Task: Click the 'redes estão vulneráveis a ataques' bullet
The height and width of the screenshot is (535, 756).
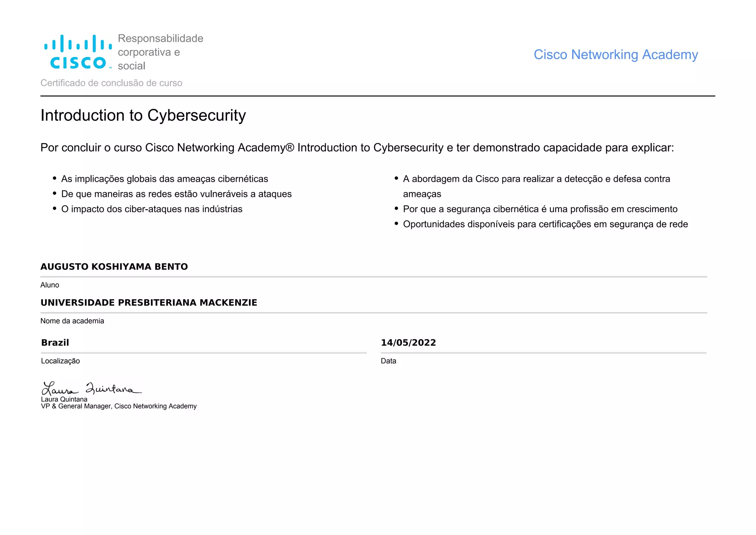Action: (x=176, y=194)
